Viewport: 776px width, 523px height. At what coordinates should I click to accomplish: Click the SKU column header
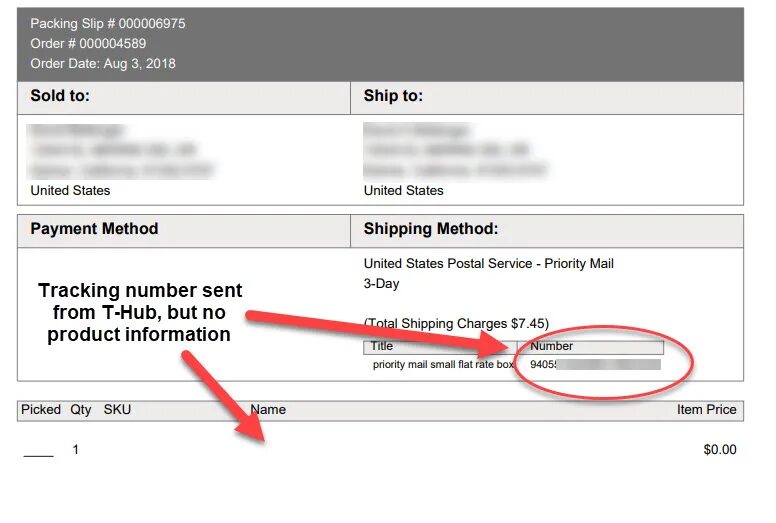click(117, 409)
